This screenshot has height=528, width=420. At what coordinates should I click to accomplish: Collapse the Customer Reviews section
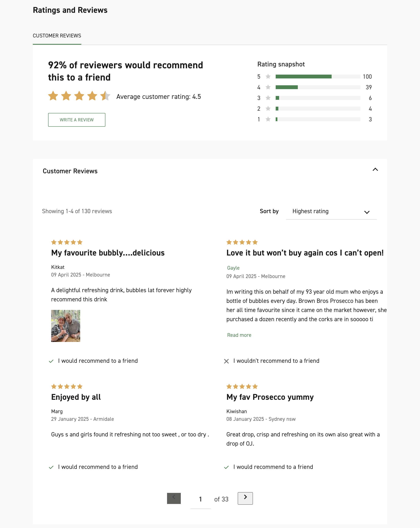point(375,169)
